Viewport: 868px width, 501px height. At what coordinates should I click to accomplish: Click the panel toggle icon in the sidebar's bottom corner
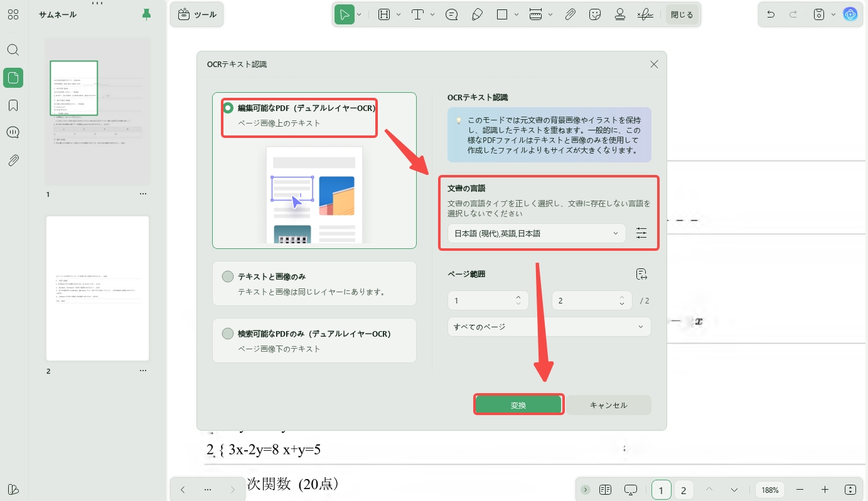tap(13, 490)
